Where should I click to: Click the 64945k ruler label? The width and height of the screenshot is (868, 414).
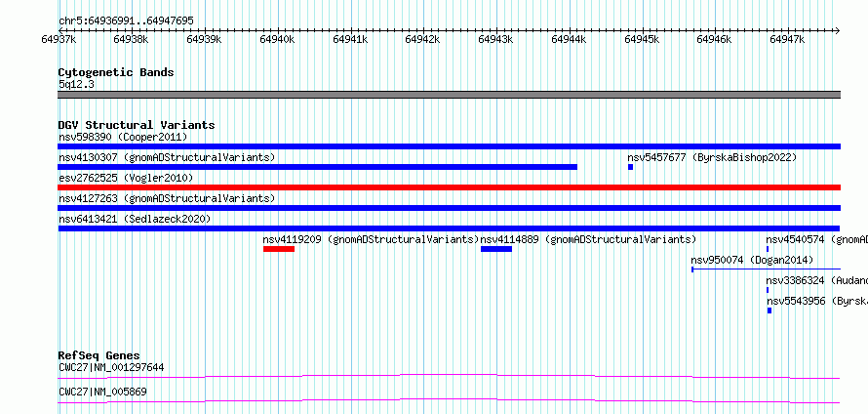coord(642,39)
